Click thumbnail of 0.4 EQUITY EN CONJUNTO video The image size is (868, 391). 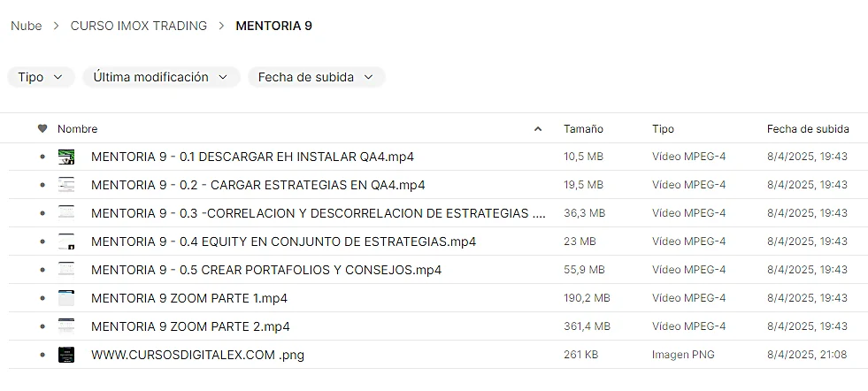click(66, 241)
